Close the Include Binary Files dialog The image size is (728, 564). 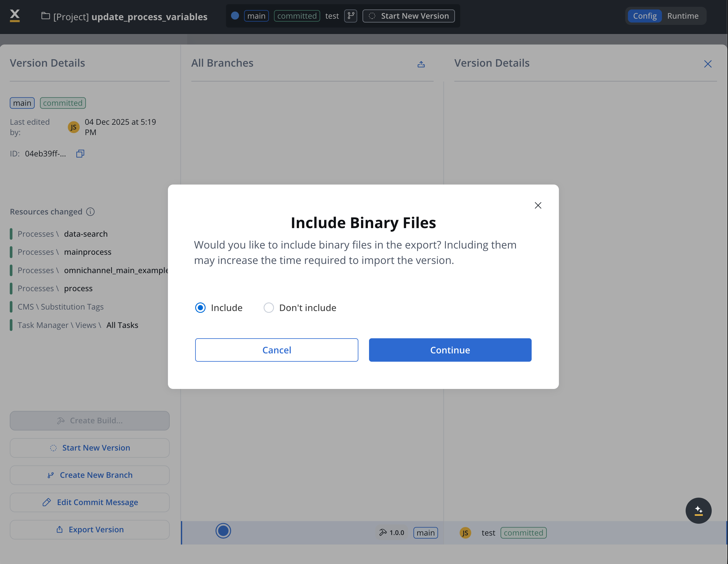538,205
